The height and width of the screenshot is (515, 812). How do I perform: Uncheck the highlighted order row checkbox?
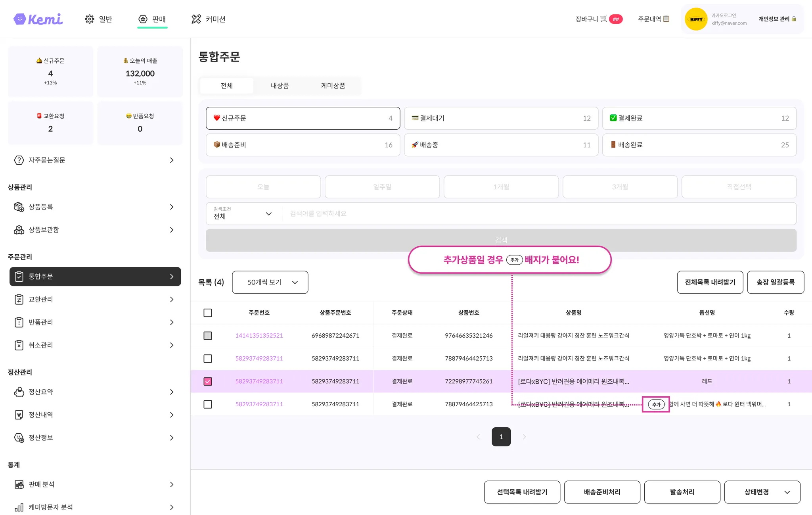[207, 381]
